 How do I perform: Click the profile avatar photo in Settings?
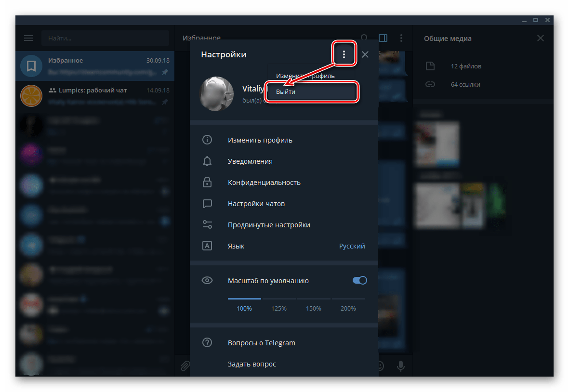pos(217,93)
